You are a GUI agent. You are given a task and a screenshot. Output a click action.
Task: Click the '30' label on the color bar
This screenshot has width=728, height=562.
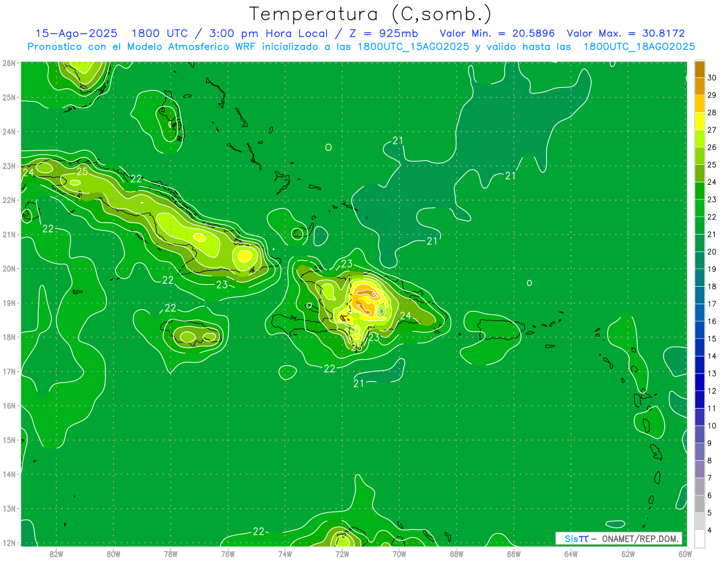click(x=712, y=78)
